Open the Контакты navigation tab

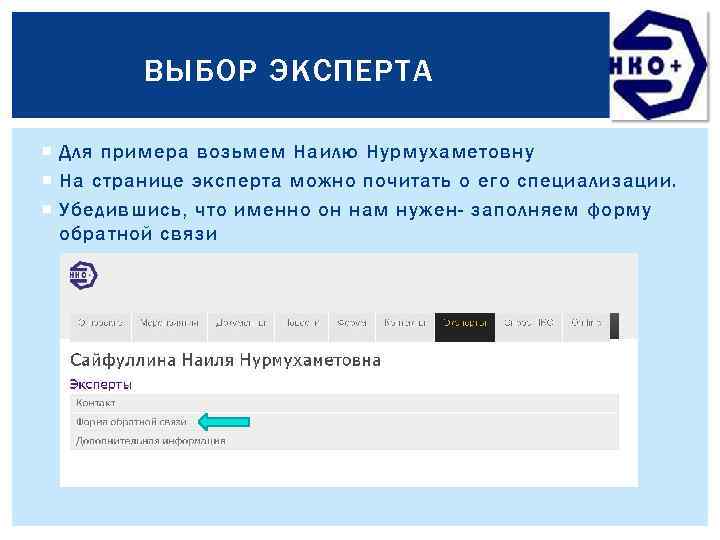click(405, 326)
